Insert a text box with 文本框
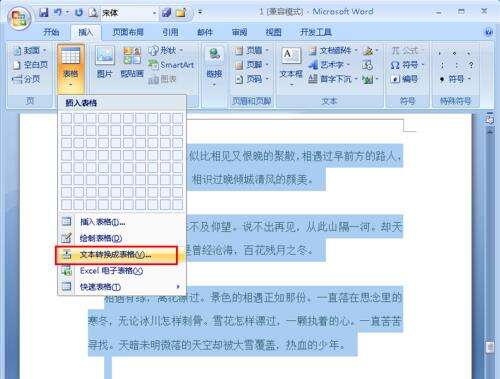This screenshot has width=500, height=379. point(291,67)
